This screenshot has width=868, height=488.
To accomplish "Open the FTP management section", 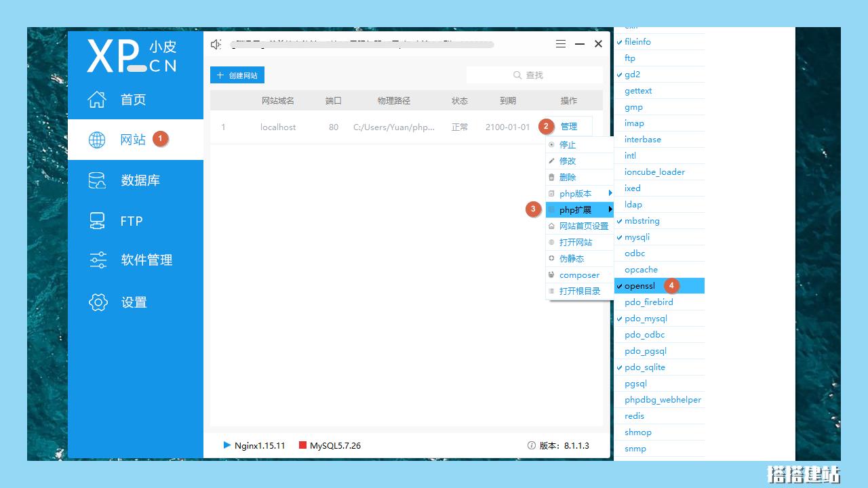I will pos(122,220).
